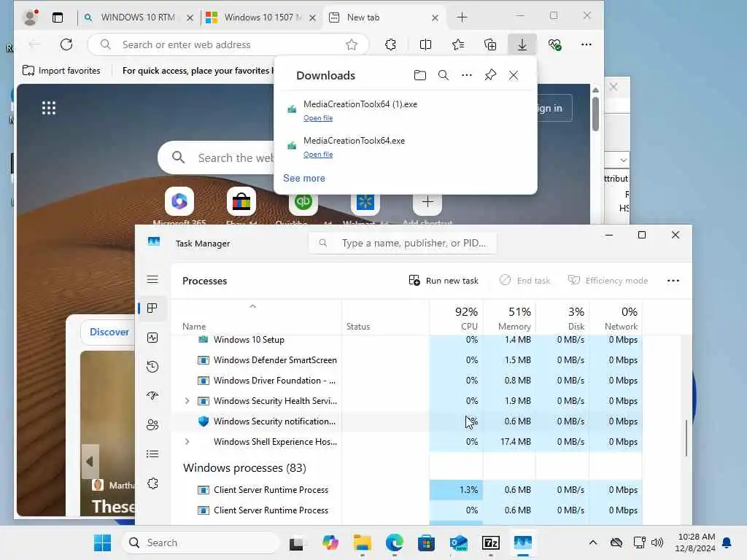This screenshot has height=560, width=747.
Task: Search downloads magnifier icon
Action: 444,75
